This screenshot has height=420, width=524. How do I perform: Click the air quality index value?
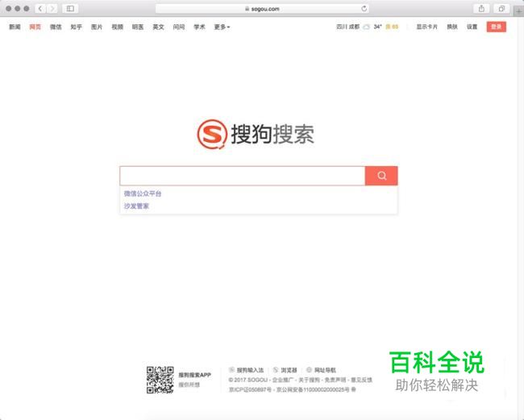tap(392, 27)
